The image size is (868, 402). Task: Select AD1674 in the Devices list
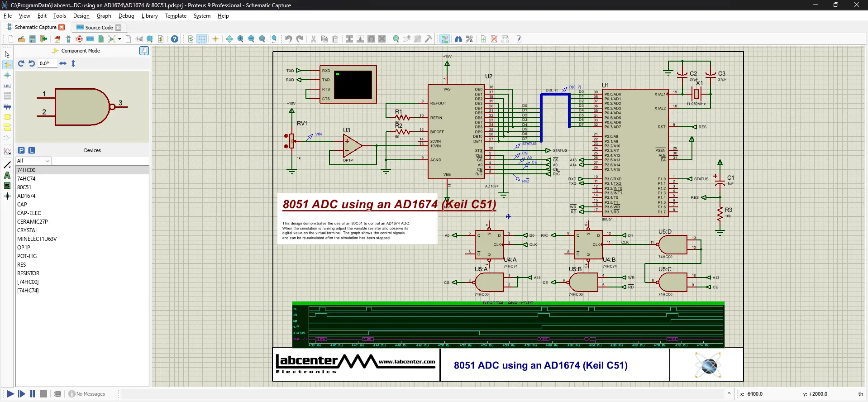click(82, 196)
